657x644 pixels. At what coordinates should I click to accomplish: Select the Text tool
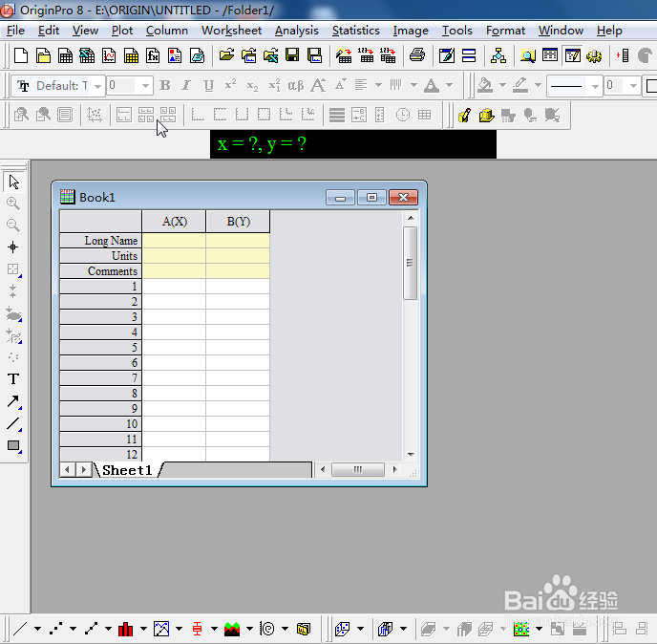click(x=13, y=379)
